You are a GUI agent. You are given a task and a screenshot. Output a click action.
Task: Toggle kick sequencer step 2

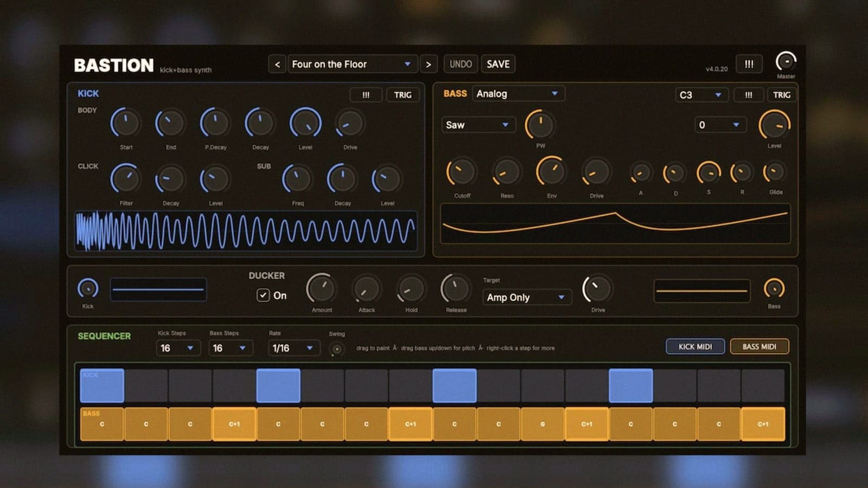[146, 386]
